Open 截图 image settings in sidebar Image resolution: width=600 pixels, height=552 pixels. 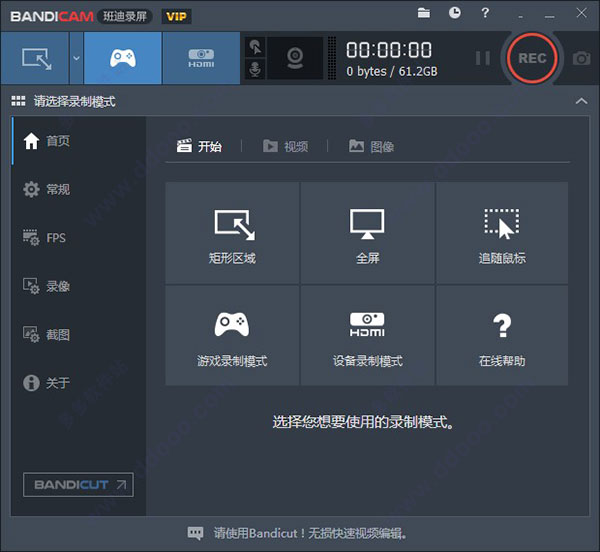(x=79, y=334)
